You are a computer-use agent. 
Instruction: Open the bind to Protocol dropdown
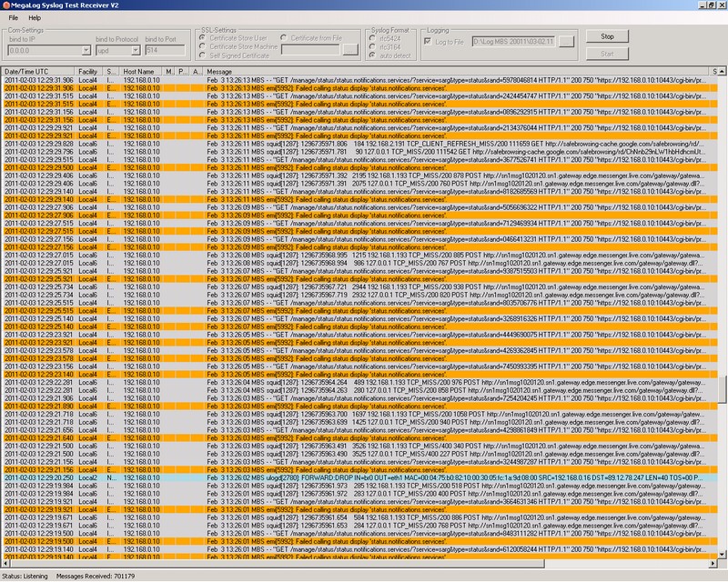click(136, 50)
